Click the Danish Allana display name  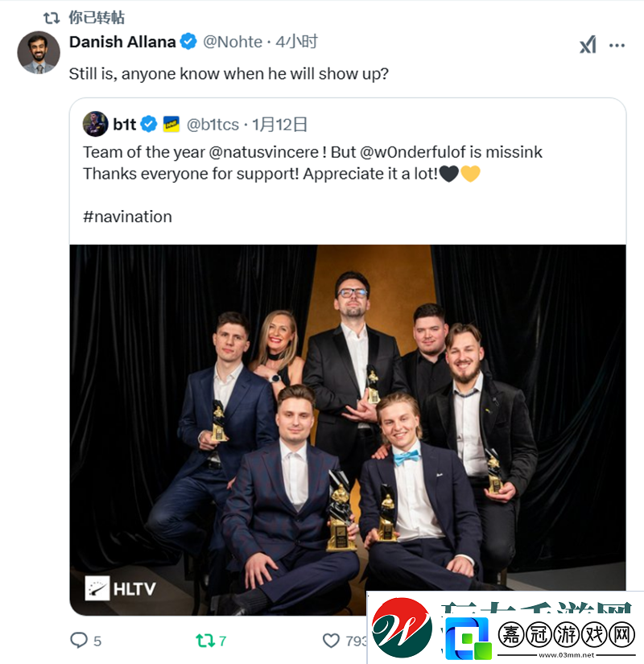tap(122, 42)
